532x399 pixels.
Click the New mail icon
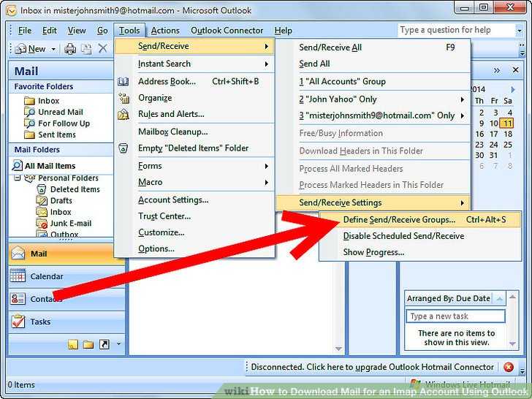pyautogui.click(x=20, y=49)
